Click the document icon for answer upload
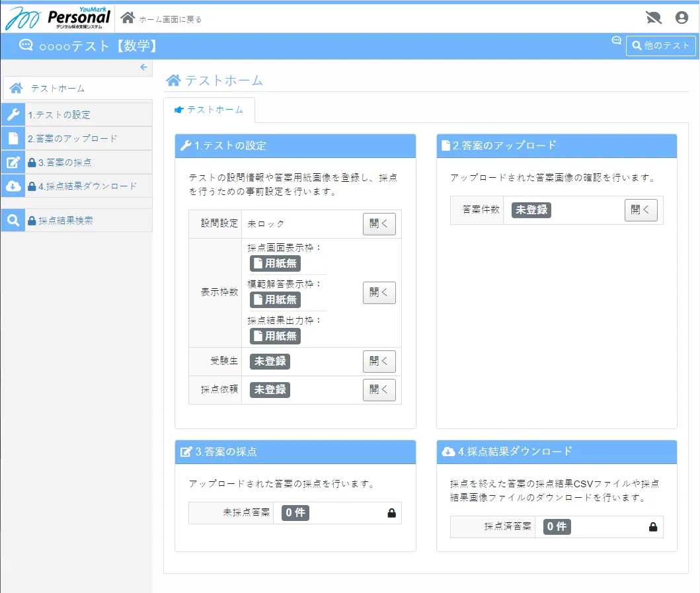The width and height of the screenshot is (700, 593). [13, 138]
